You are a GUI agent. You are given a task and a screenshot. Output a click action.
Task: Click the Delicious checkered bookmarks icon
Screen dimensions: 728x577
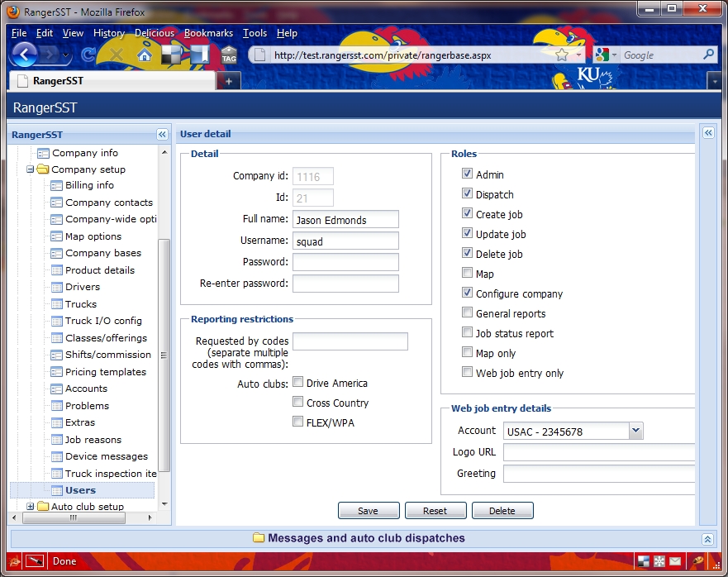[172, 55]
